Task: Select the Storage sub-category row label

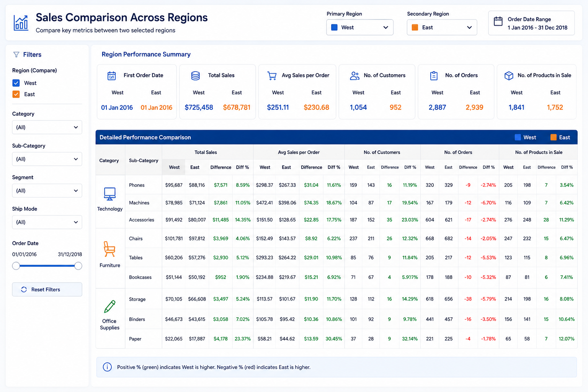Action: click(137, 299)
